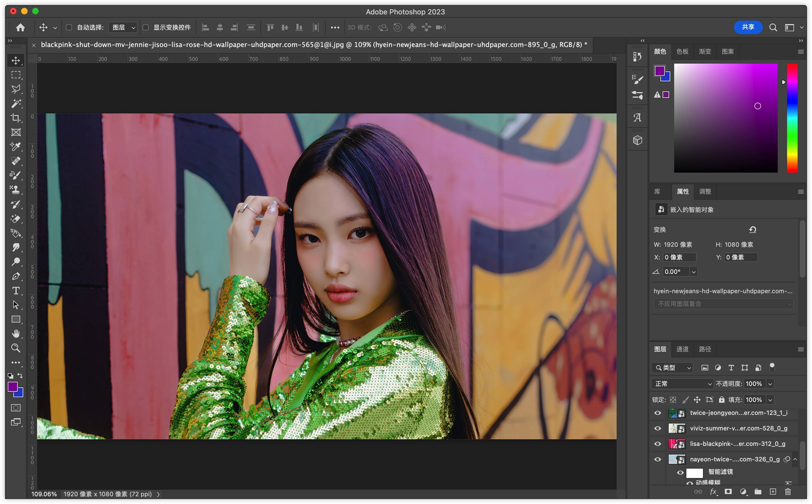812x504 pixels.
Task: Select the Polygonal Lasso tool
Action: (16, 89)
